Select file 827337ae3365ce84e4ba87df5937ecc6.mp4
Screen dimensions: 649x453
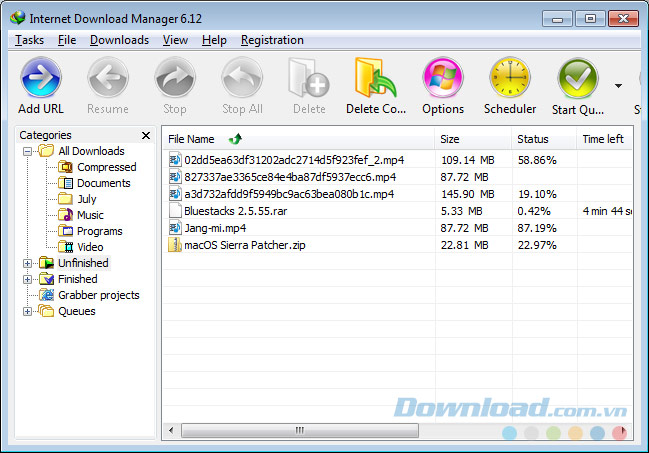tap(290, 177)
